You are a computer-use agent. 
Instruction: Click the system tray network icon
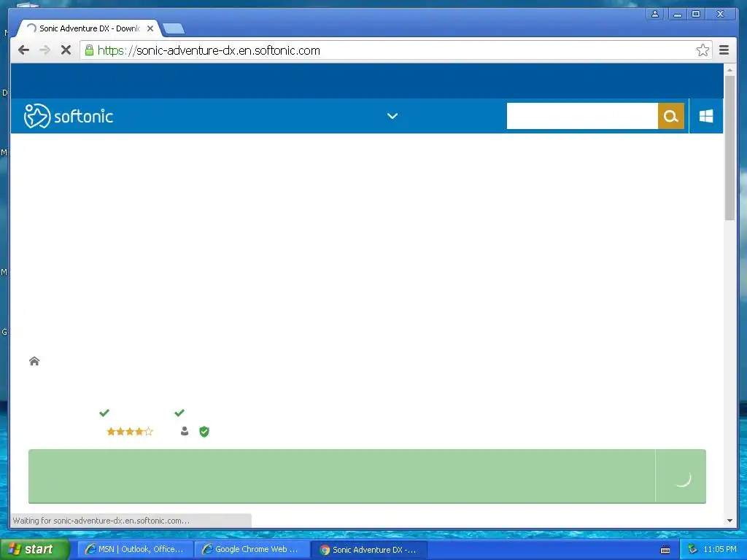coord(693,550)
